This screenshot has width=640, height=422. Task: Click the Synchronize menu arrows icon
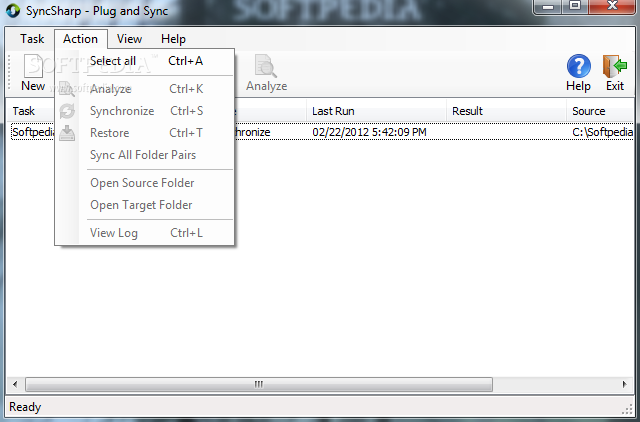(67, 111)
